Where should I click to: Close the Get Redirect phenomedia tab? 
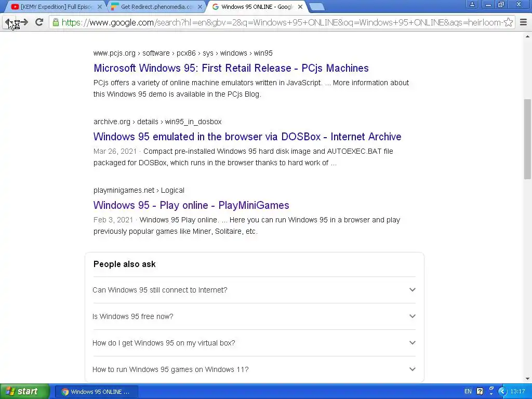pyautogui.click(x=200, y=7)
